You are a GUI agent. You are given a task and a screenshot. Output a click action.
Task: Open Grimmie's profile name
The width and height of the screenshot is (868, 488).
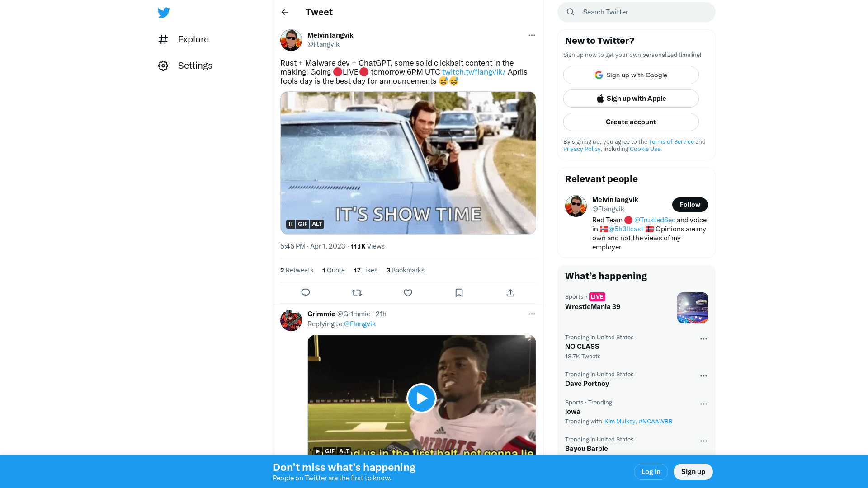point(321,314)
